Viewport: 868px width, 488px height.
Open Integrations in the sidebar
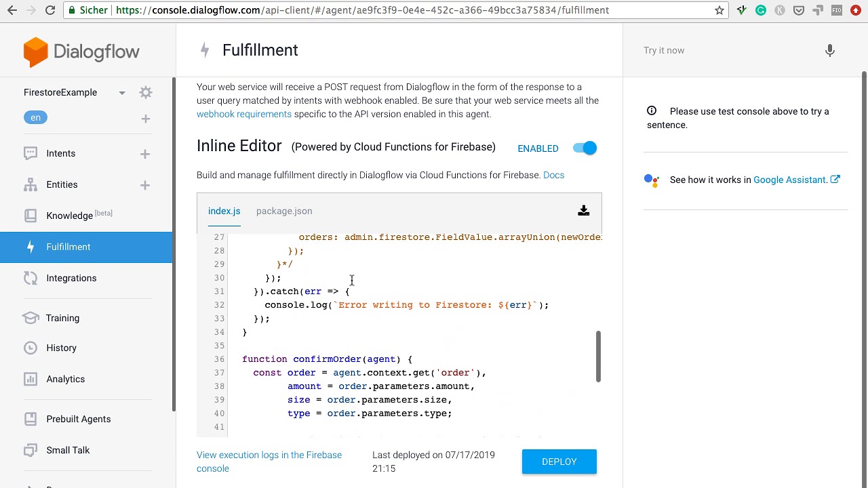click(71, 278)
